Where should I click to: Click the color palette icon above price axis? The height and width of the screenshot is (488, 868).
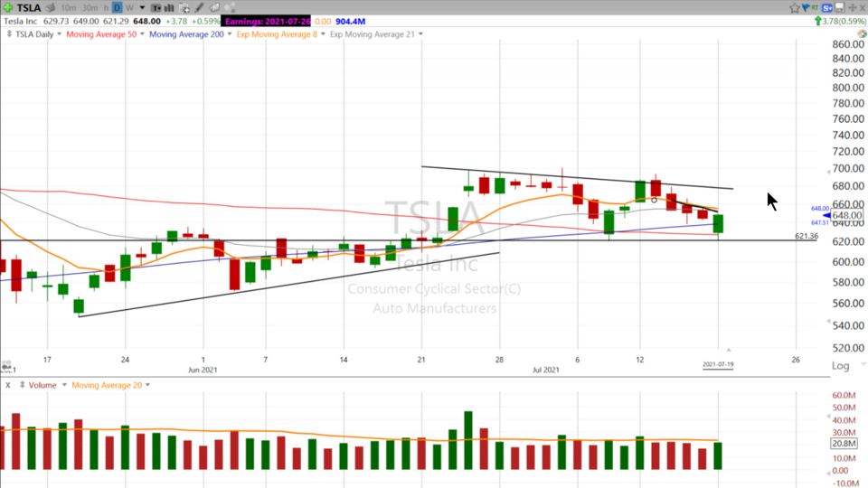862,33
